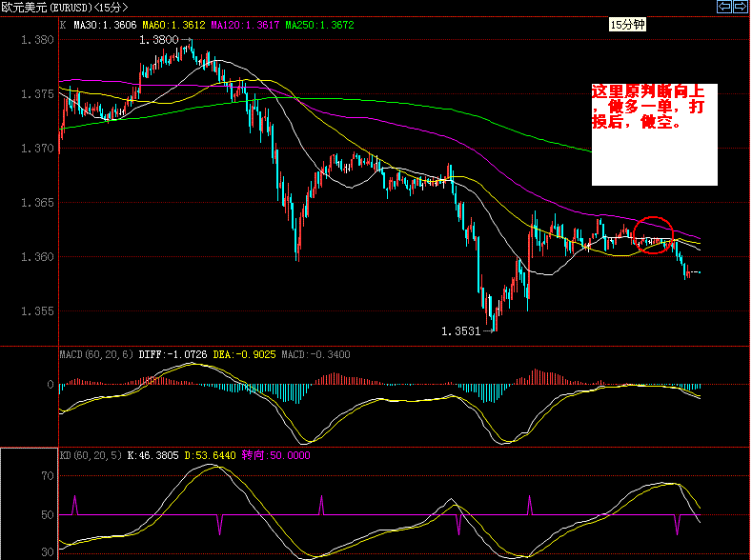Screen dimensions: 752x560
Task: Select the MA250:1.3672 indicator label
Action: [319, 25]
